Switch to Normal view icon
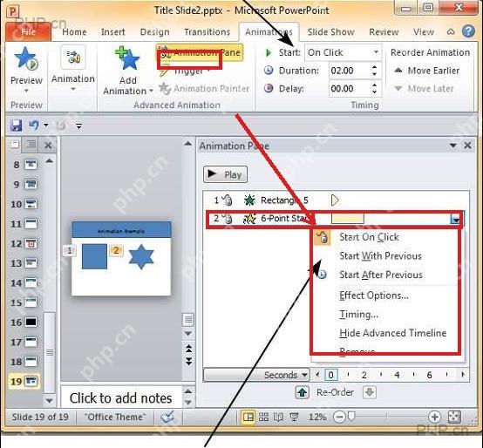 pos(248,417)
